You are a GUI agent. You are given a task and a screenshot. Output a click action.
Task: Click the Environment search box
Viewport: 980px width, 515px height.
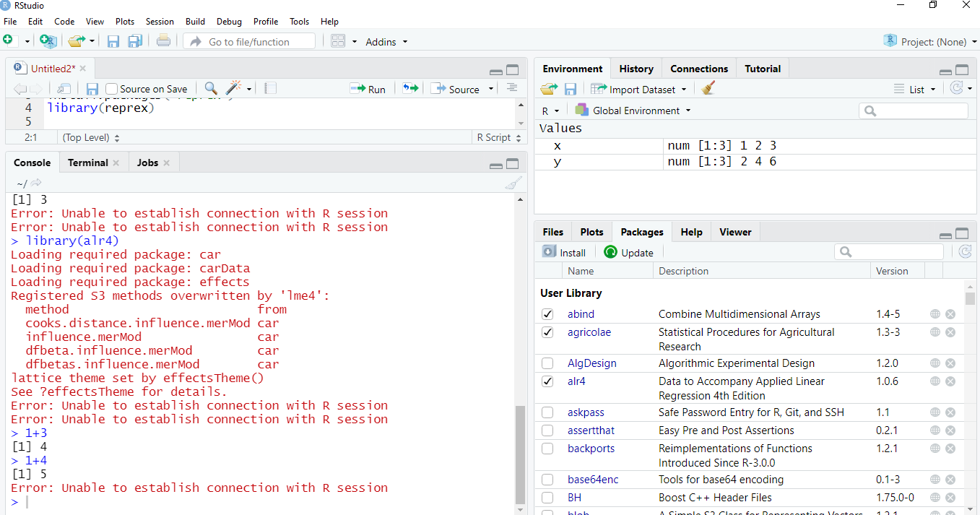pos(914,111)
